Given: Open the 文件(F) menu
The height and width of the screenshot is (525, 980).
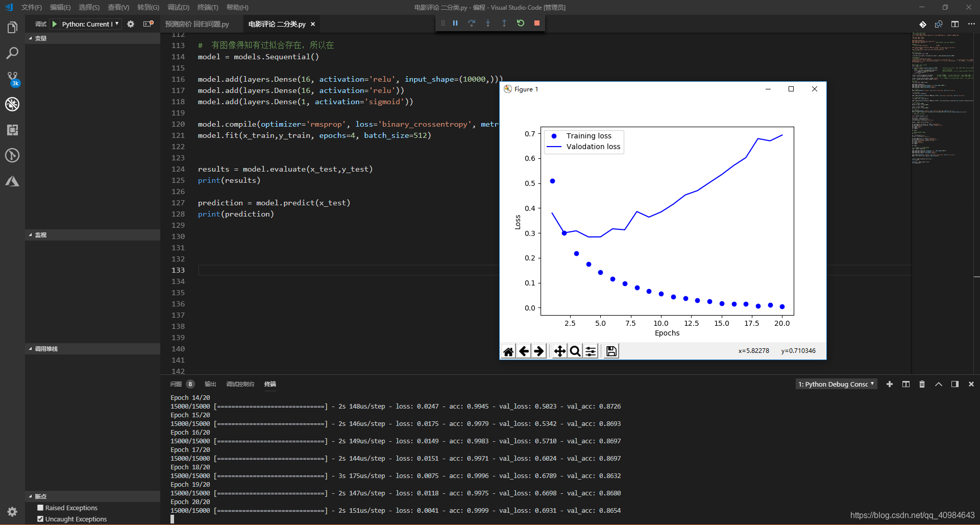Looking at the screenshot, I should coord(32,7).
